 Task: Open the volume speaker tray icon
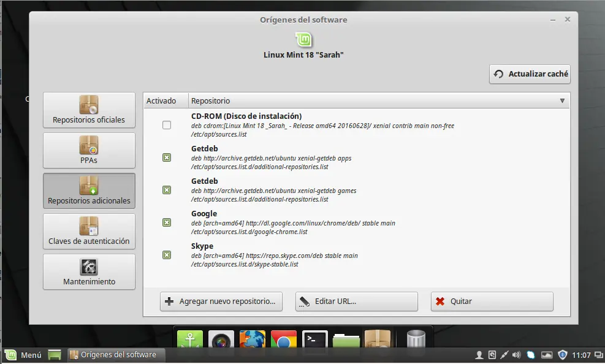516,355
